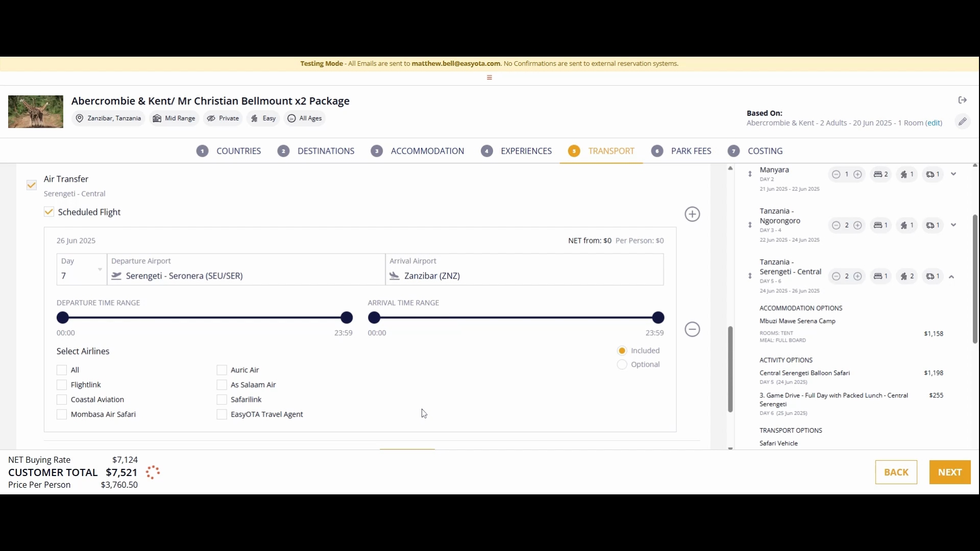Select the Optional radio option
This screenshot has width=980, height=551.
tap(622, 364)
